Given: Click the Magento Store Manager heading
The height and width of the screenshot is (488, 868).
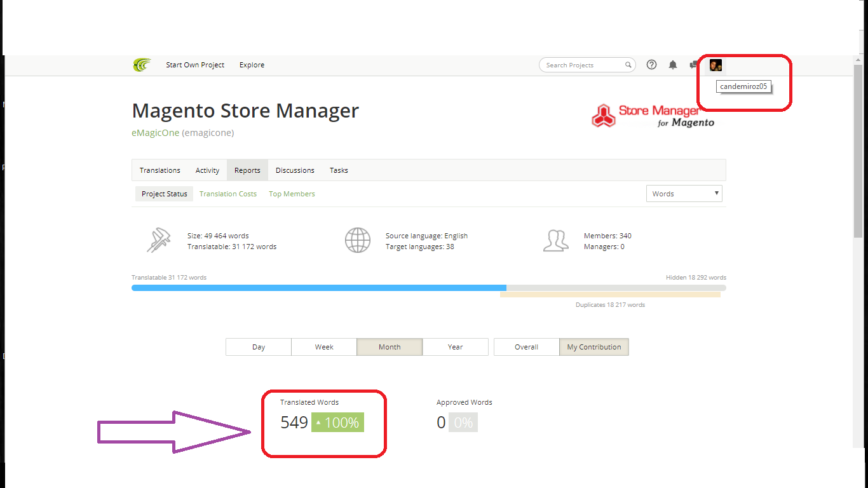Looking at the screenshot, I should [x=245, y=111].
